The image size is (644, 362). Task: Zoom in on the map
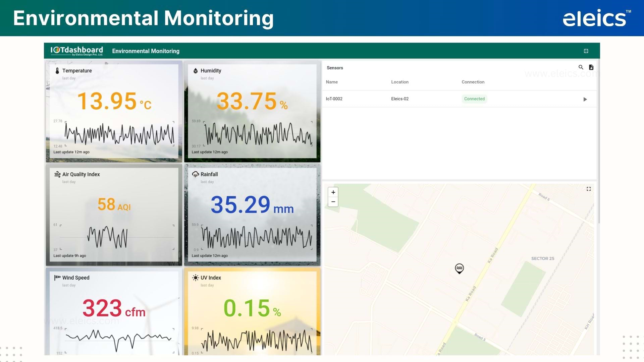[333, 192]
